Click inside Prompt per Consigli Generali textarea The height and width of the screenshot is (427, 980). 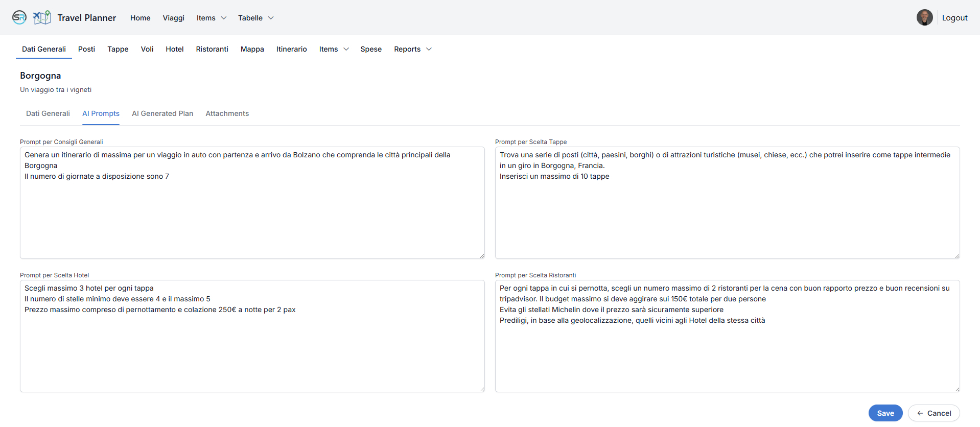coord(252,215)
